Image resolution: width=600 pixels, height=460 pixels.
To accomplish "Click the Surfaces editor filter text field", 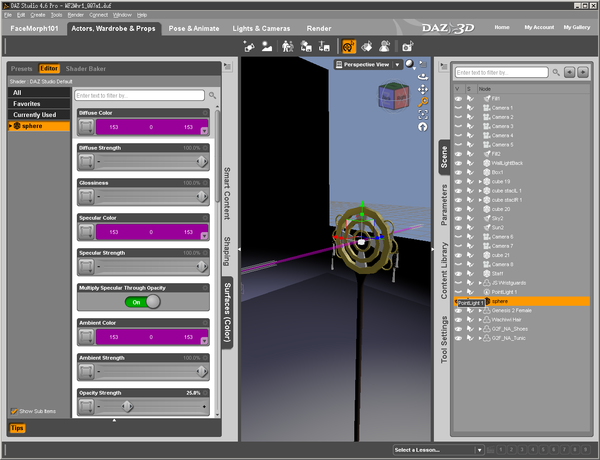I will [140, 95].
